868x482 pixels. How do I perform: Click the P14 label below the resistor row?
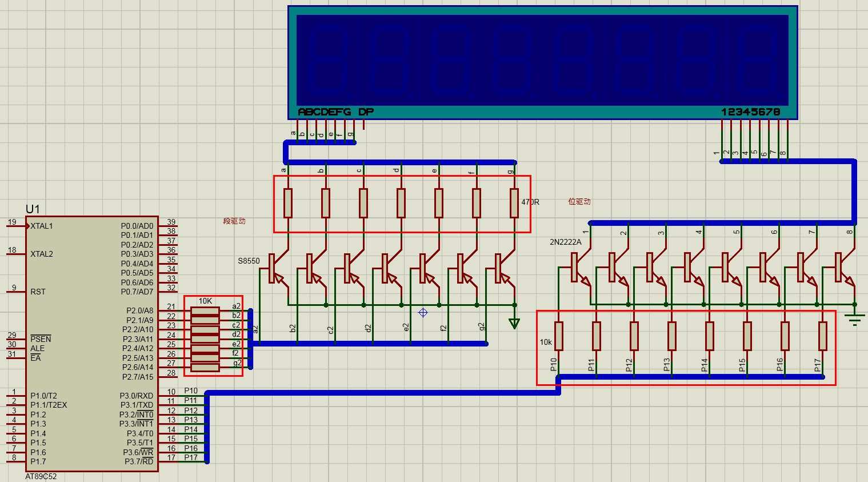[x=705, y=365]
